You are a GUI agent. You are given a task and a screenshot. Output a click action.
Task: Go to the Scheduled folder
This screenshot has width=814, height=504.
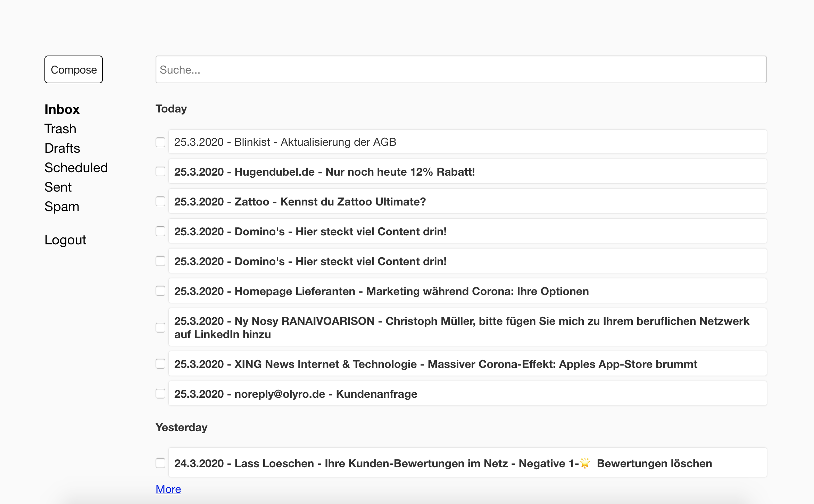pyautogui.click(x=76, y=168)
